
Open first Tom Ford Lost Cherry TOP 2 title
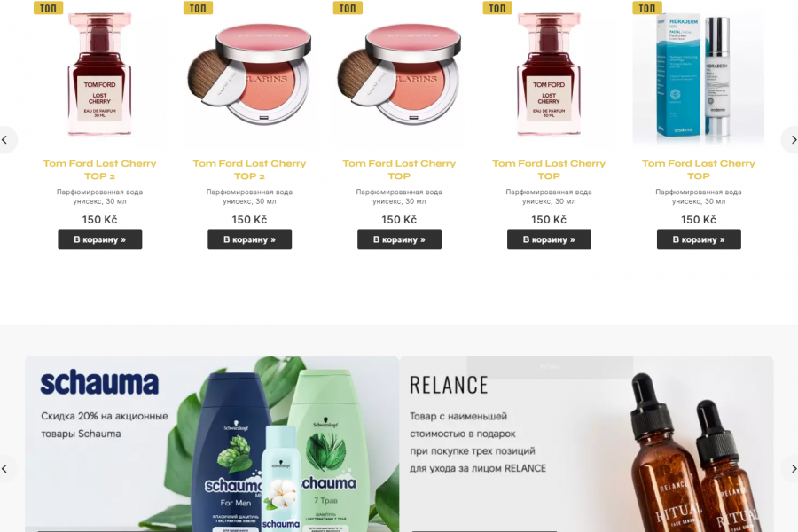[x=99, y=169]
